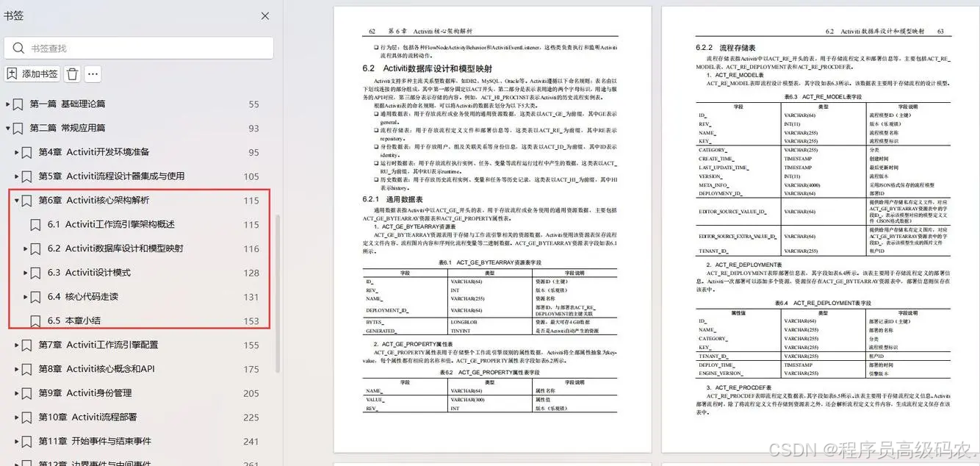The image size is (980, 466).
Task: Click bookmark icon of 第7章
Action: tap(27, 345)
